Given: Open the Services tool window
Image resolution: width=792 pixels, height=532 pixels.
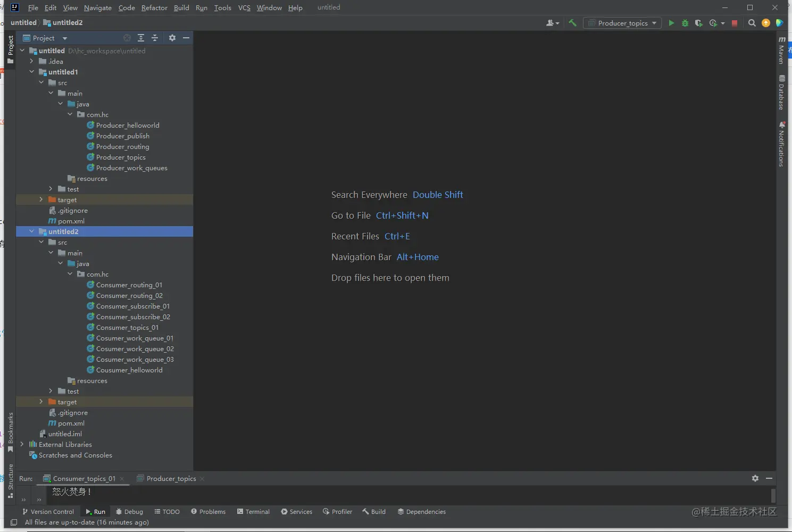Looking at the screenshot, I should click(x=296, y=512).
